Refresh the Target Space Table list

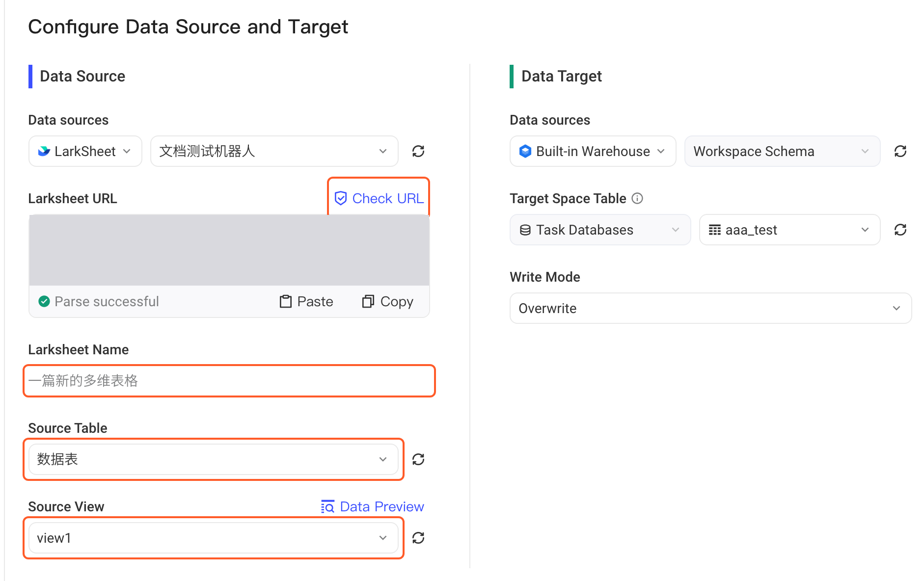click(x=900, y=230)
